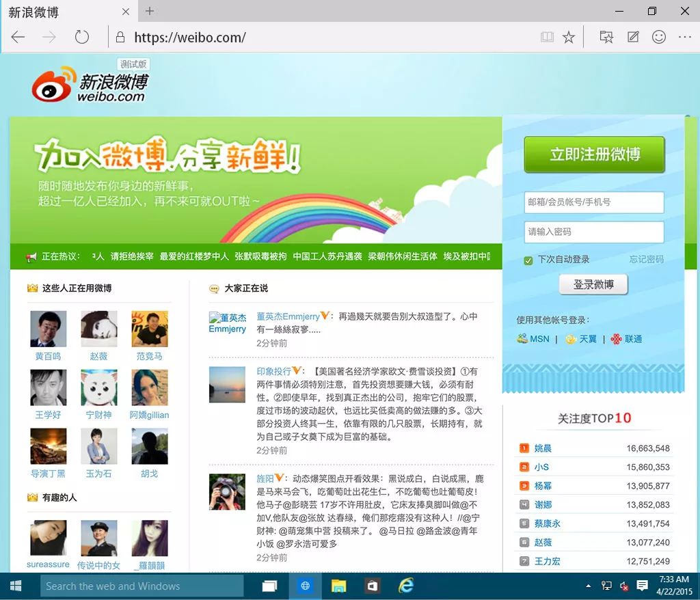Close the 新浪微博 tab

pos(126,12)
